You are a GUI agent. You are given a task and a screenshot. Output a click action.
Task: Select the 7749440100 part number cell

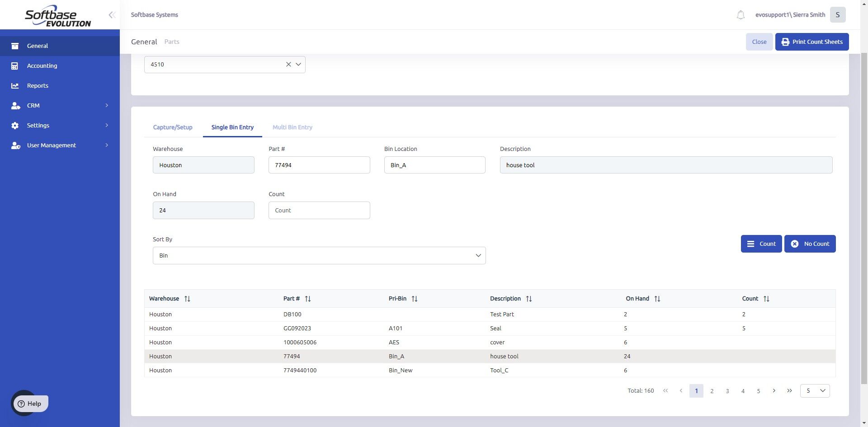(x=300, y=371)
